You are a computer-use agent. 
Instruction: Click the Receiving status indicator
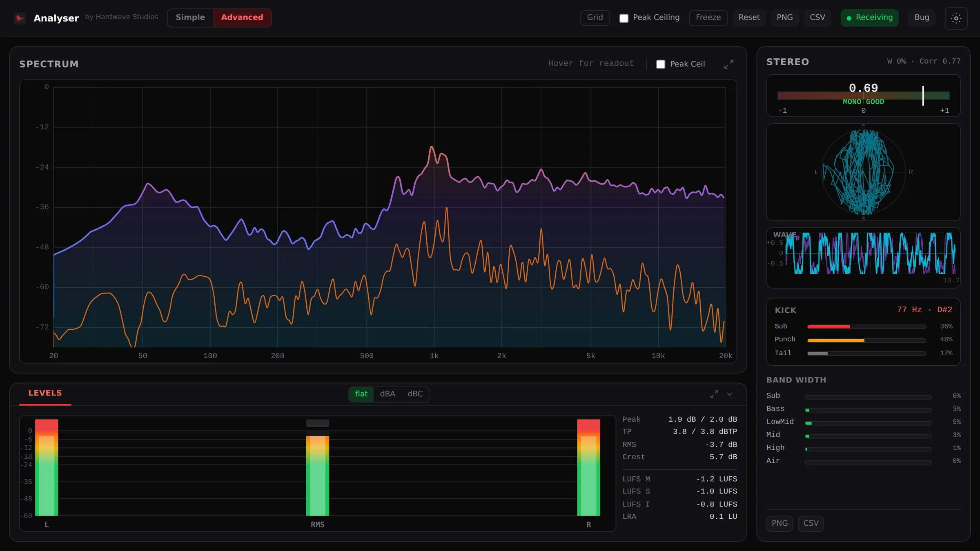(869, 18)
